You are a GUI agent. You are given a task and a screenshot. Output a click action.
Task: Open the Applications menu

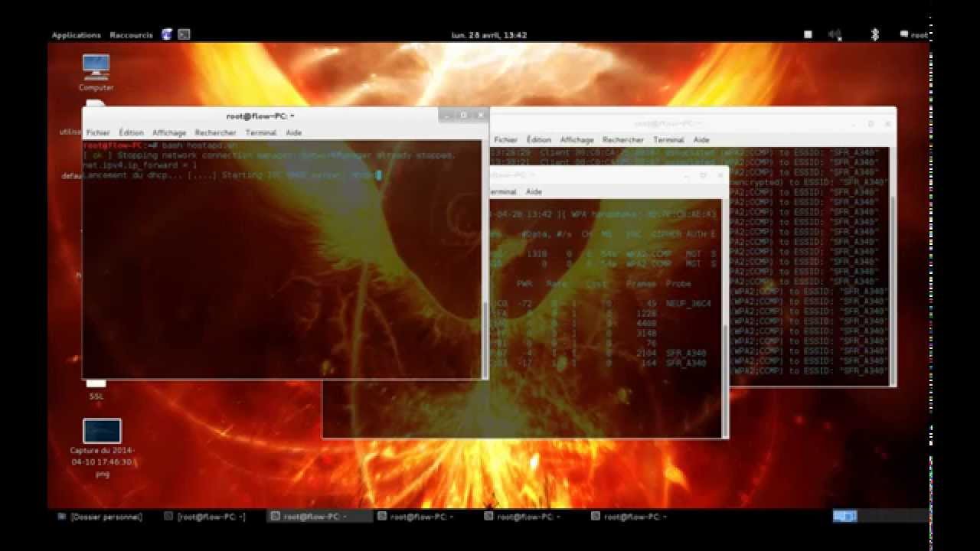click(x=76, y=35)
